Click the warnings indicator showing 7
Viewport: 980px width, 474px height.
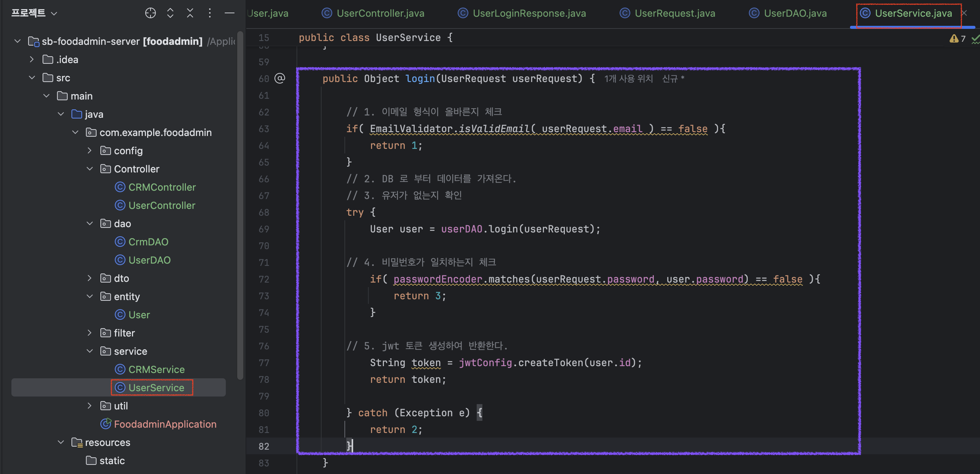[x=957, y=38]
